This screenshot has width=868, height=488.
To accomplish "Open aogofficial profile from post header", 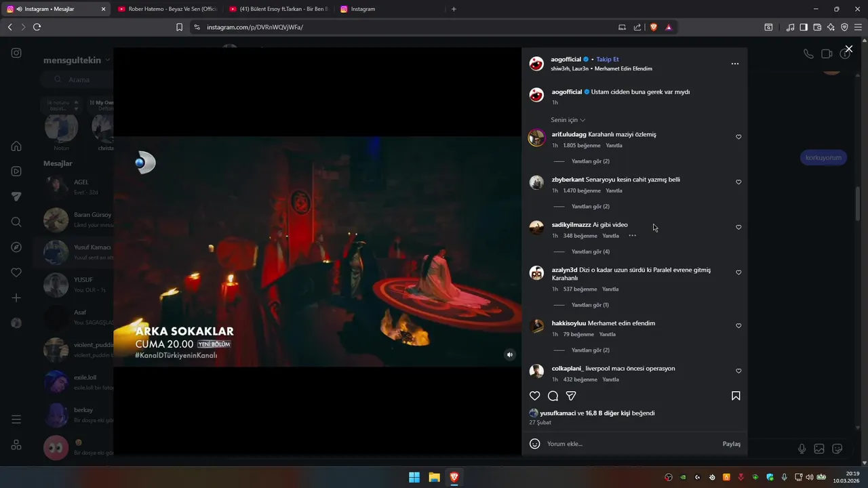I will pos(566,60).
